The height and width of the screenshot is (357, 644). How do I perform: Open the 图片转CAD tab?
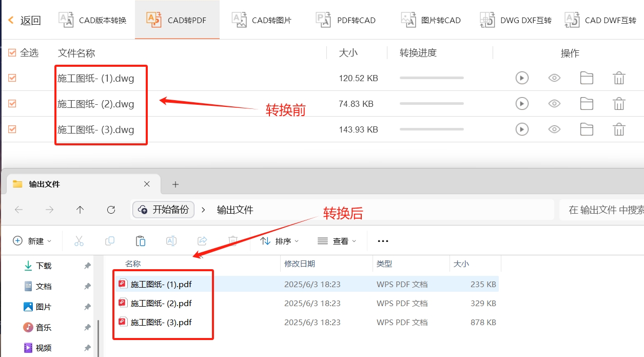click(431, 21)
